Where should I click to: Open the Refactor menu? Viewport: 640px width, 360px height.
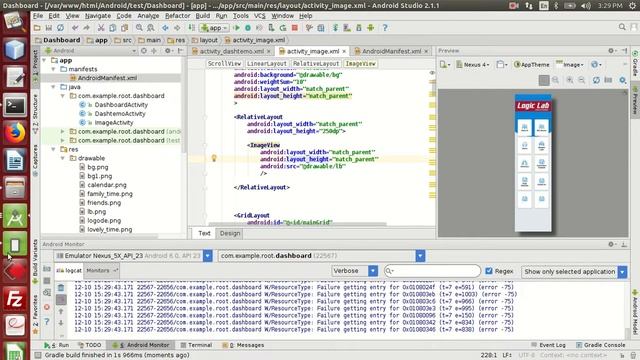click(x=177, y=16)
